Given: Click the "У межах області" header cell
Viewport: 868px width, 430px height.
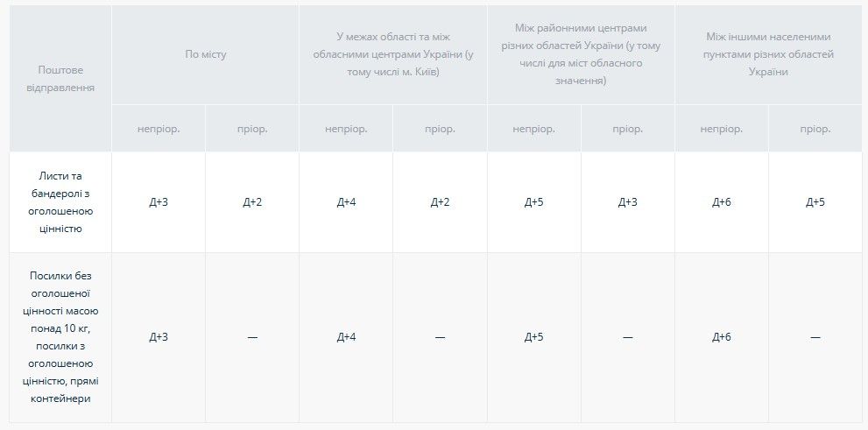Looking at the screenshot, I should [392, 54].
